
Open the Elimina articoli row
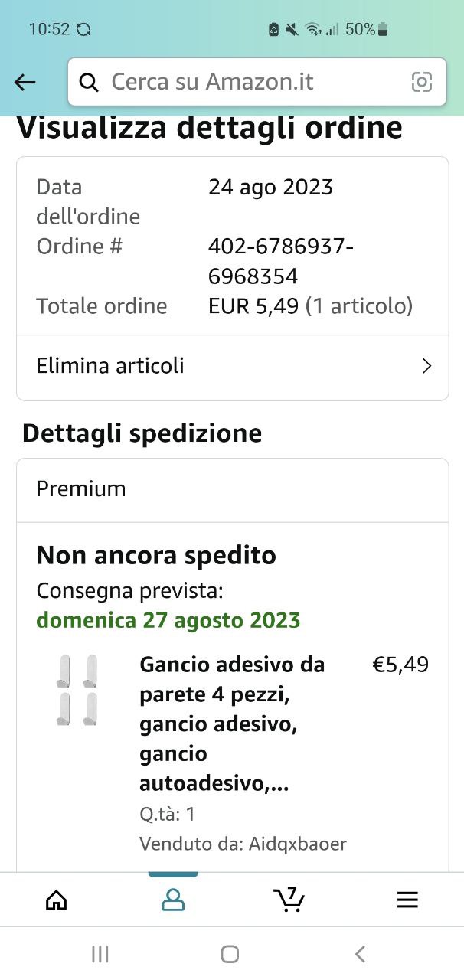pyautogui.click(x=233, y=367)
